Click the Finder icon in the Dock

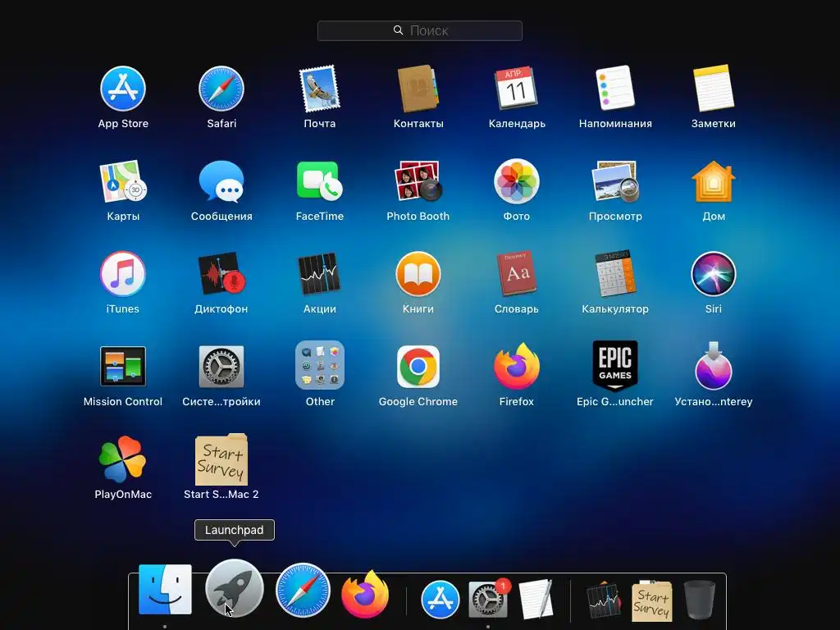tap(165, 589)
